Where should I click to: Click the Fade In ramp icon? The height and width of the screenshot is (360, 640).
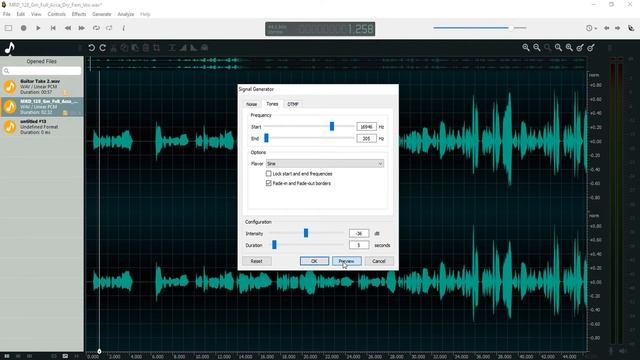click(x=183, y=48)
